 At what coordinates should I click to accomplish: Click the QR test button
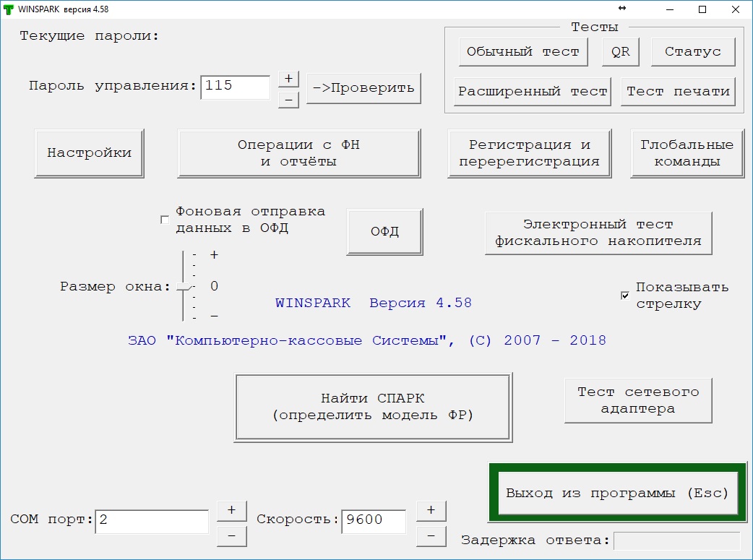(621, 52)
